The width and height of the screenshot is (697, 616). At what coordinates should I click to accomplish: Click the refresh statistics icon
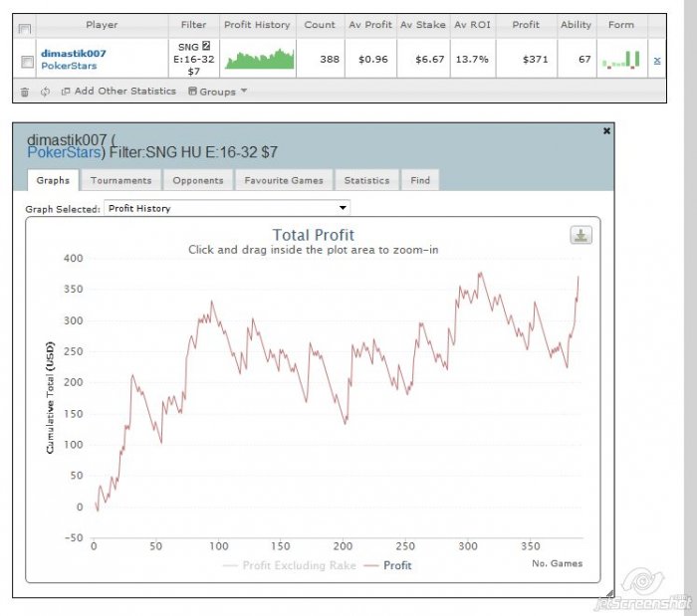(x=45, y=92)
